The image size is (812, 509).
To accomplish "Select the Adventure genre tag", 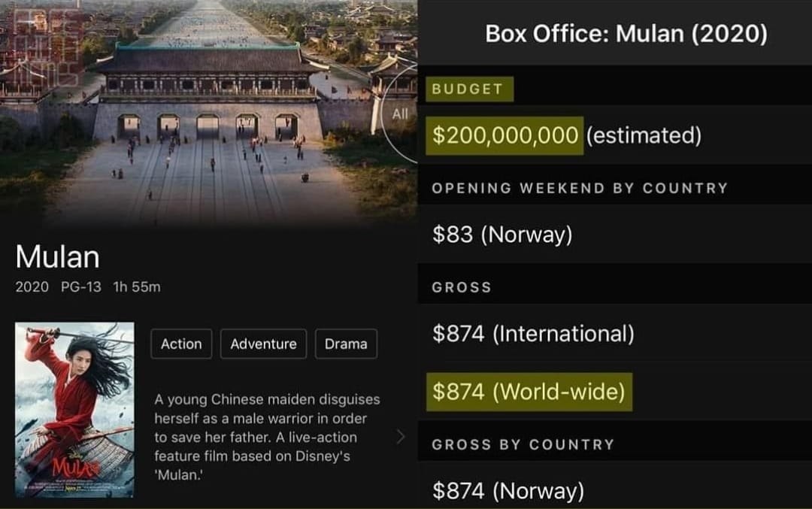I will [264, 344].
